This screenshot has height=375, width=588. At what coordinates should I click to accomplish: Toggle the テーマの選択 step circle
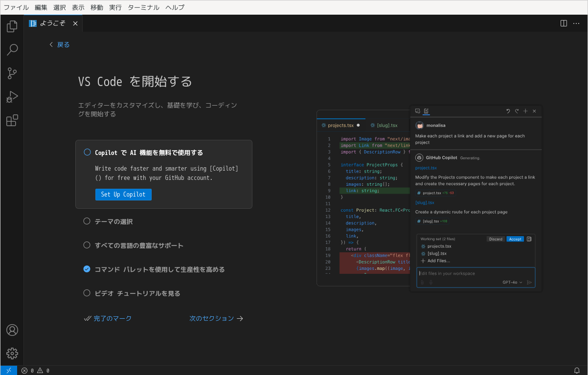coord(87,221)
